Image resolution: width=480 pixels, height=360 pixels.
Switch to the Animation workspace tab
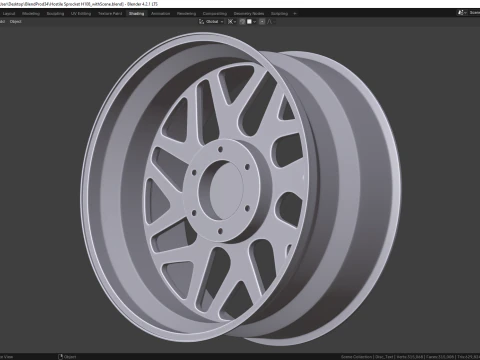coord(161,14)
